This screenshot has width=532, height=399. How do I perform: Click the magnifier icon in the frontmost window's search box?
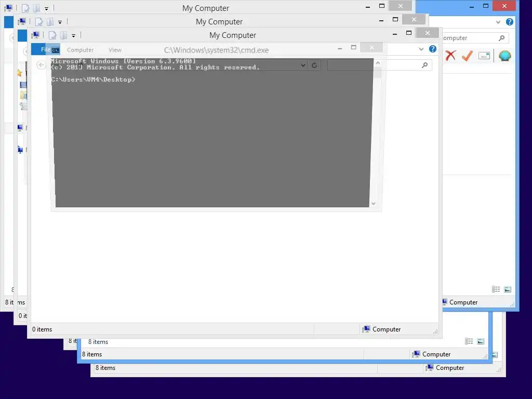[424, 65]
